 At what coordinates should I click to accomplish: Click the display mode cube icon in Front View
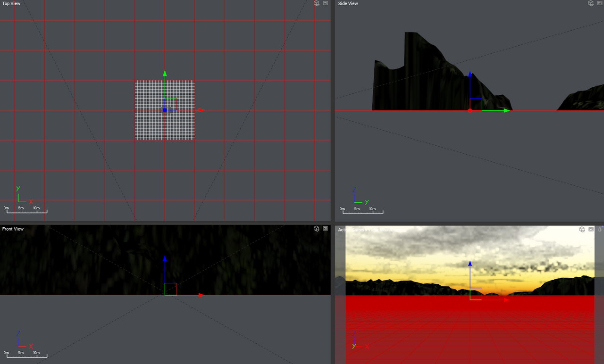pos(317,229)
